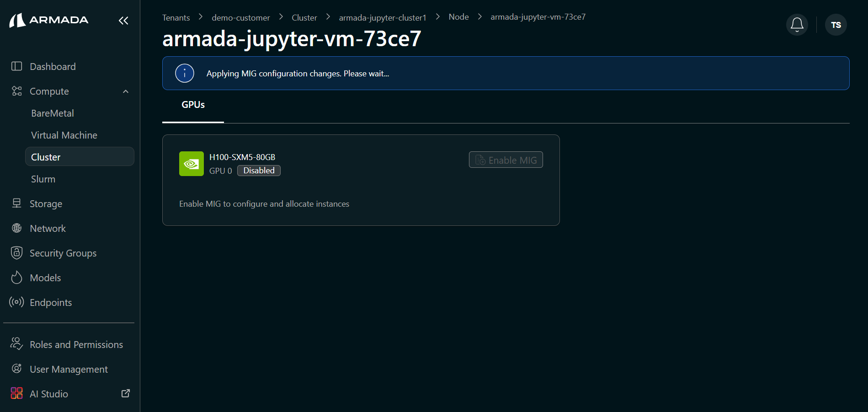Collapse the Compute menu chevron
Screen dimensions: 868x412
click(x=126, y=91)
